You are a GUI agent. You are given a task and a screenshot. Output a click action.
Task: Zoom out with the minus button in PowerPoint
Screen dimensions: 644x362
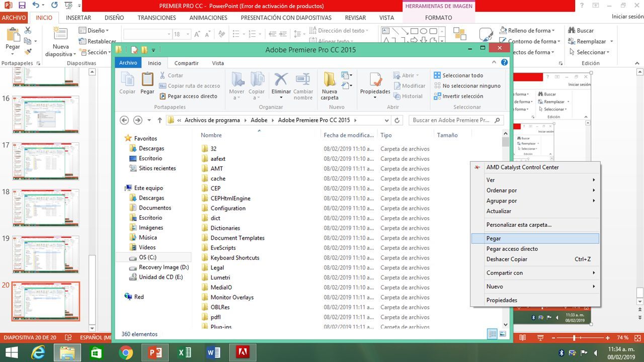coord(554,338)
